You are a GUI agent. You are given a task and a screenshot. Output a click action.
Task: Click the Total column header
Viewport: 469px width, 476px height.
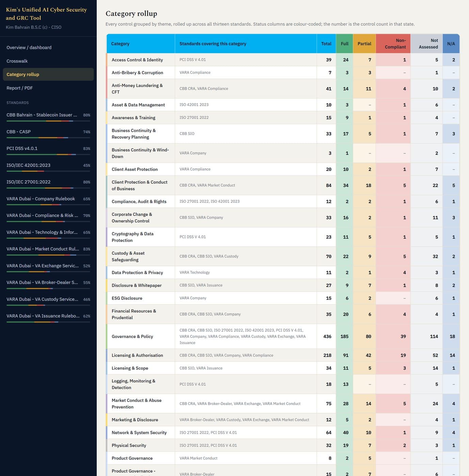pos(326,44)
